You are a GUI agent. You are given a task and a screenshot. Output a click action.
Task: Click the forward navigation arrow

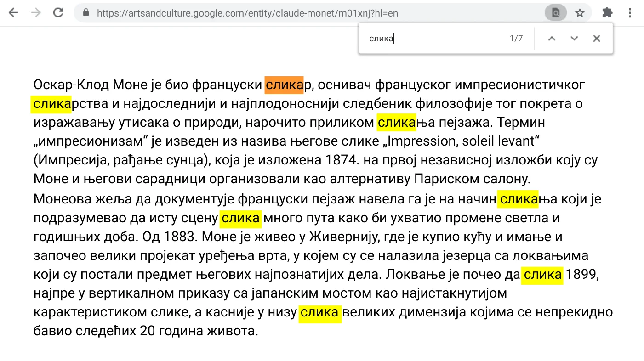35,12
